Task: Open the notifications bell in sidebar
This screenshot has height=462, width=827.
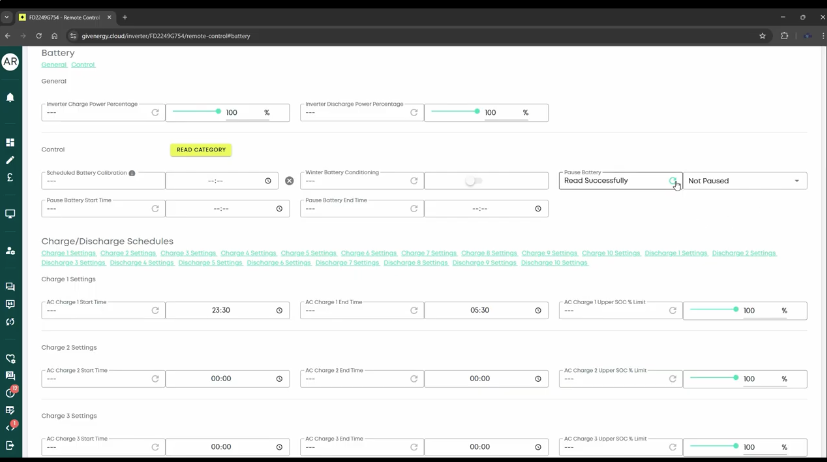Action: point(10,97)
